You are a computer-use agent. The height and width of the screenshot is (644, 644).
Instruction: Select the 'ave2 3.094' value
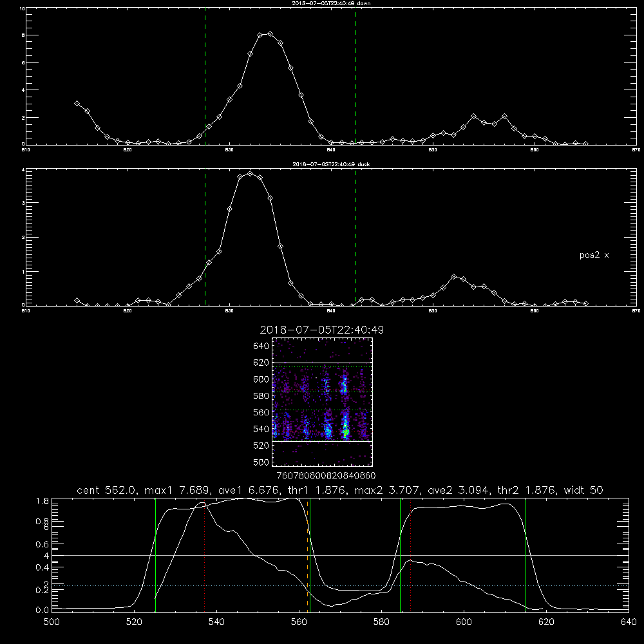click(x=458, y=490)
